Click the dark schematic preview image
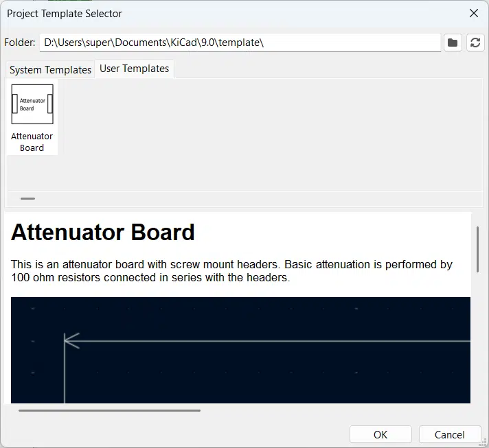 tap(240, 350)
